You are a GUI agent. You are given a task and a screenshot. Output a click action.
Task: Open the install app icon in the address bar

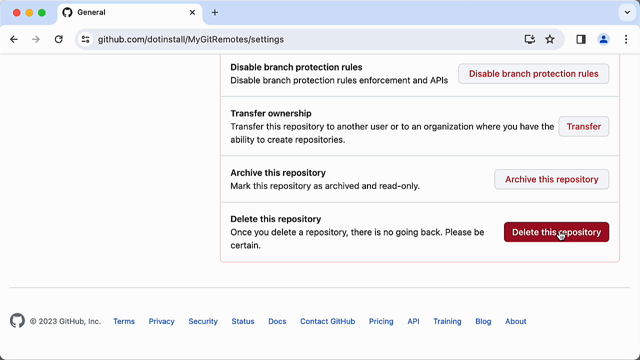point(529,40)
